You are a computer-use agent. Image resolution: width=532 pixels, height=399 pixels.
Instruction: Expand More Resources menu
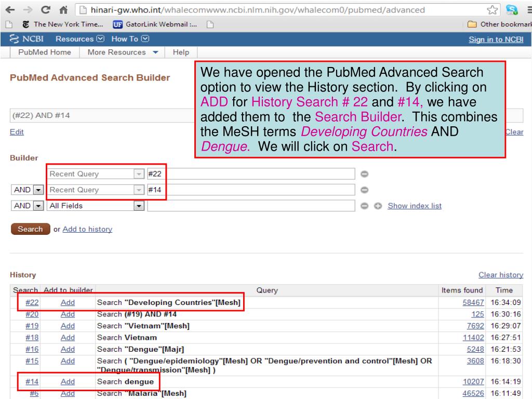coord(123,52)
